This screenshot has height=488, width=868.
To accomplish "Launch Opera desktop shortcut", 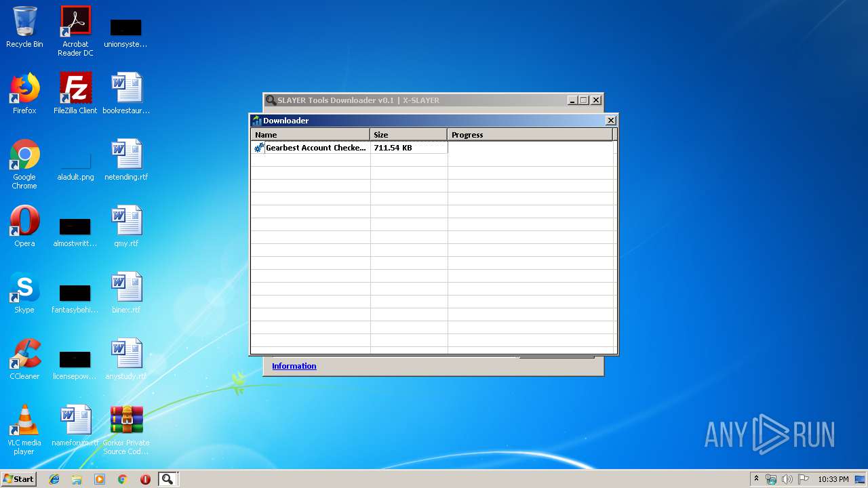I will (x=24, y=226).
